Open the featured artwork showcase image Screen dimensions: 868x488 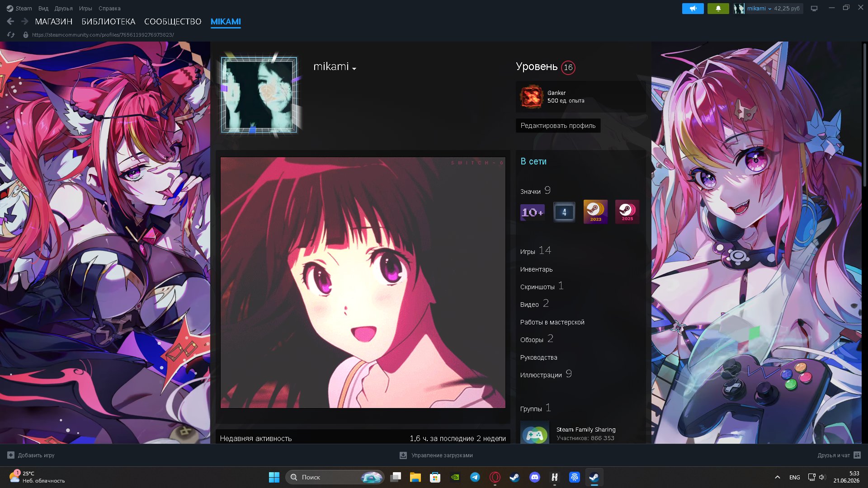(363, 282)
